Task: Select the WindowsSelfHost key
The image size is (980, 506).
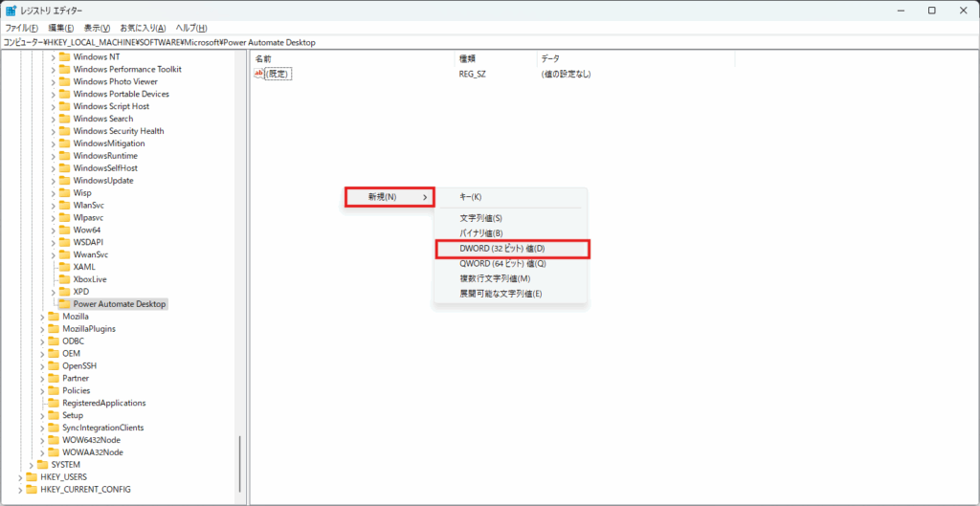Action: tap(105, 168)
